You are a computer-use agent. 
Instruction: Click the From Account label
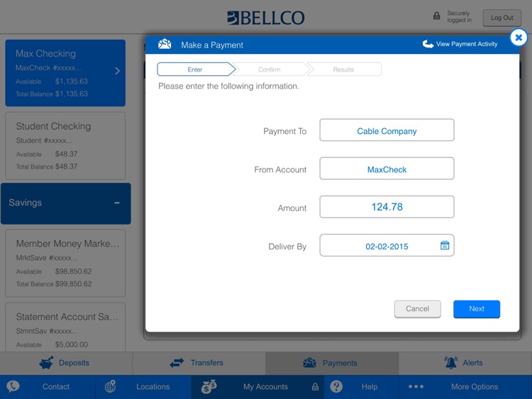coord(280,169)
